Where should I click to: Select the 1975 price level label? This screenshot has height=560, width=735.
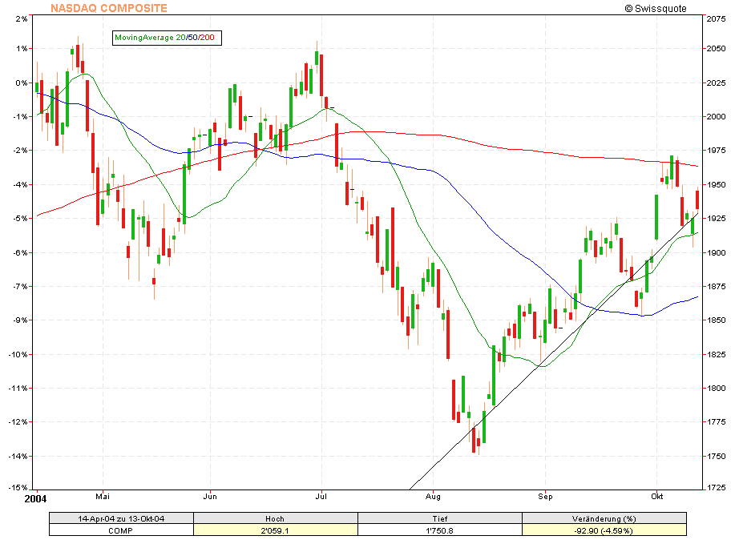716,151
